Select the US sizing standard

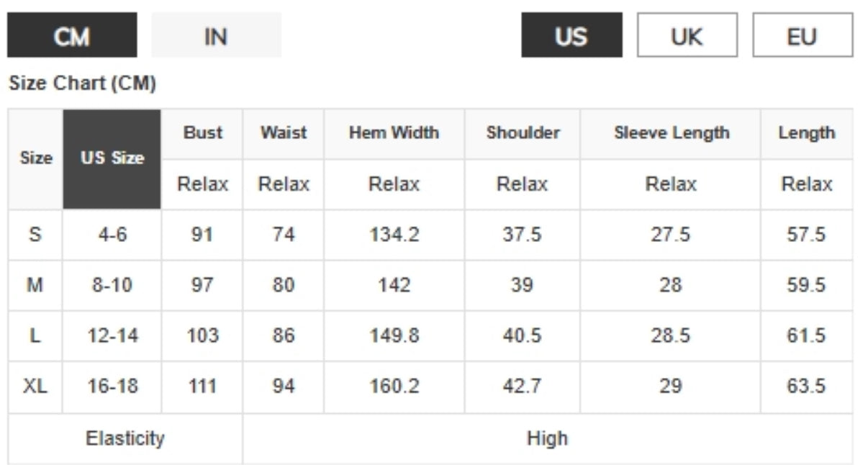point(571,35)
